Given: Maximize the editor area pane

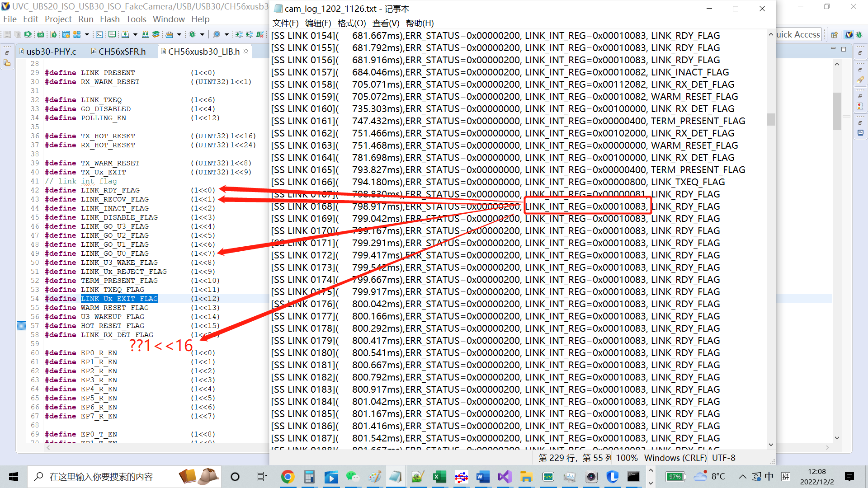Looking at the screenshot, I should tap(844, 49).
